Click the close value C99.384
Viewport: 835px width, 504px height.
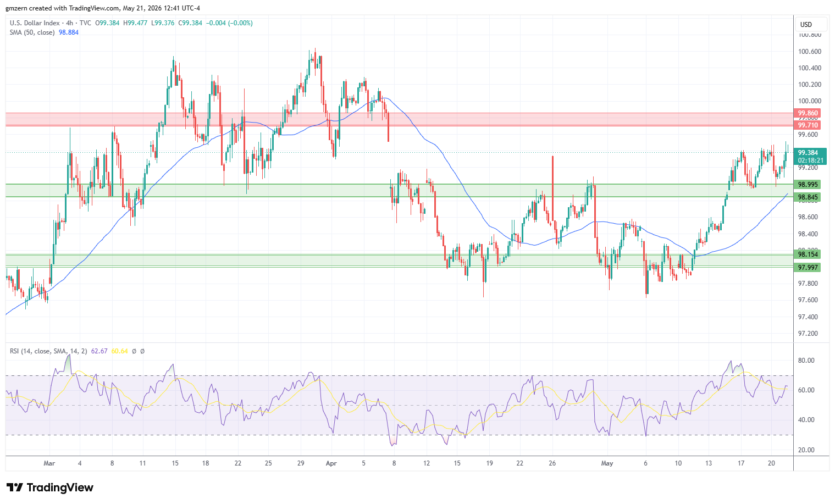[x=190, y=23]
